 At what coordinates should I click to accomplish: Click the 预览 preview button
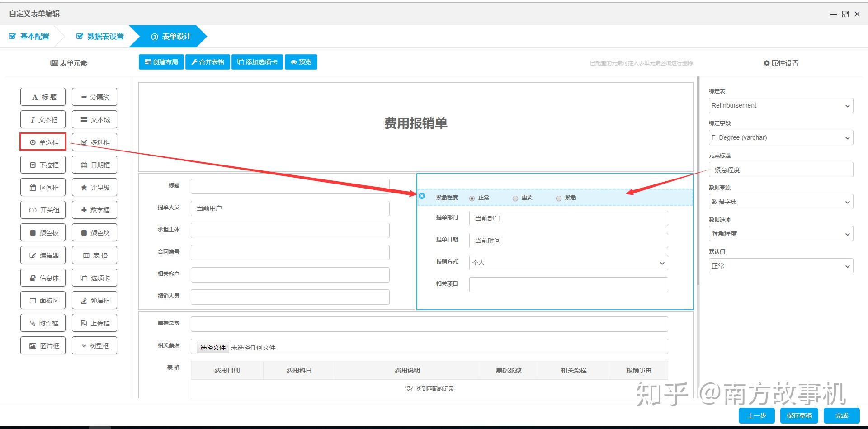301,62
